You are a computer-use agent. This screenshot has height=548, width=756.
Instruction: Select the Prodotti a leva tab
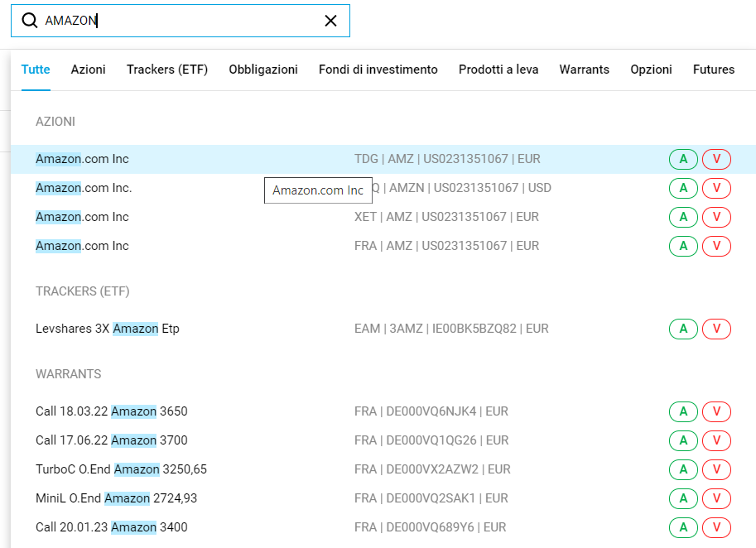click(x=498, y=70)
